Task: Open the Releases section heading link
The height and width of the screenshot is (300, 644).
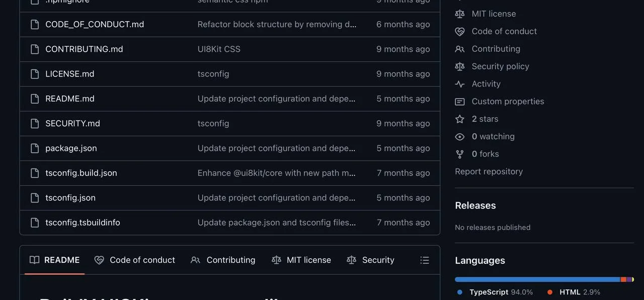Action: (x=475, y=206)
